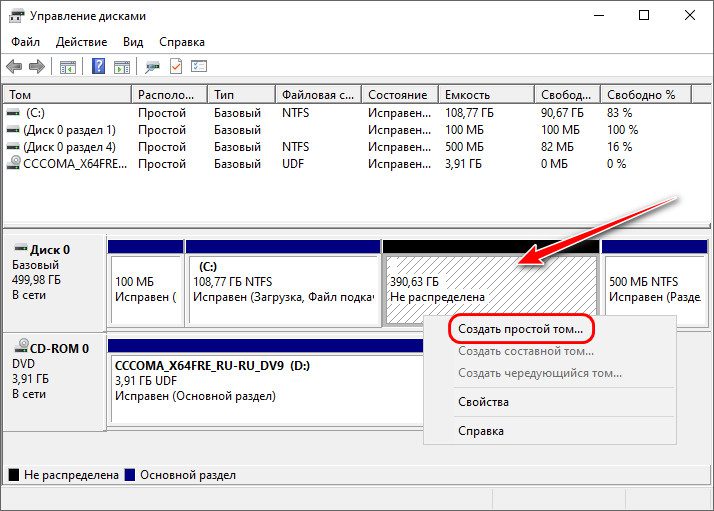Click the drive icon beside Диск 0 раздел 1

(x=13, y=130)
